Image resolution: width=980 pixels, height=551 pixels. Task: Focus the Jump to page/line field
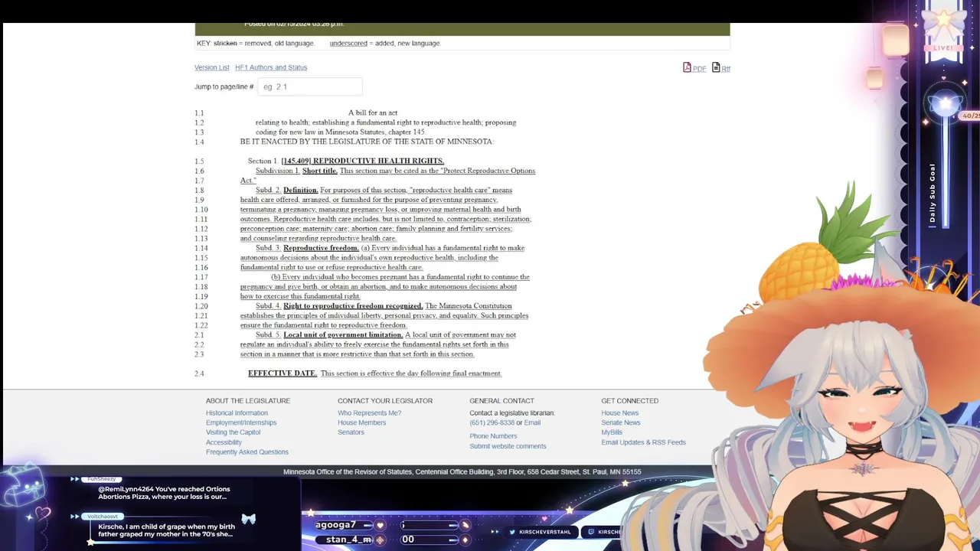tap(309, 86)
